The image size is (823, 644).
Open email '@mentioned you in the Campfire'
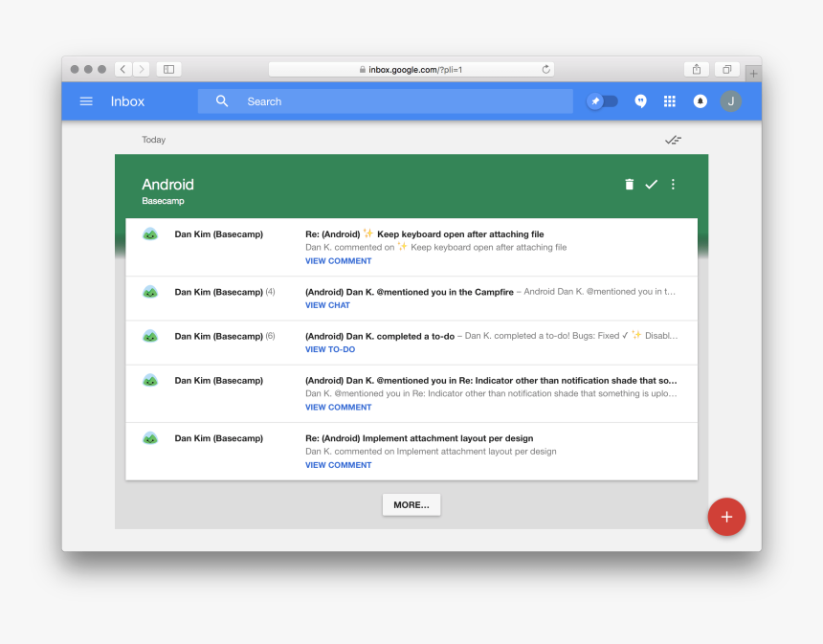pyautogui.click(x=411, y=299)
